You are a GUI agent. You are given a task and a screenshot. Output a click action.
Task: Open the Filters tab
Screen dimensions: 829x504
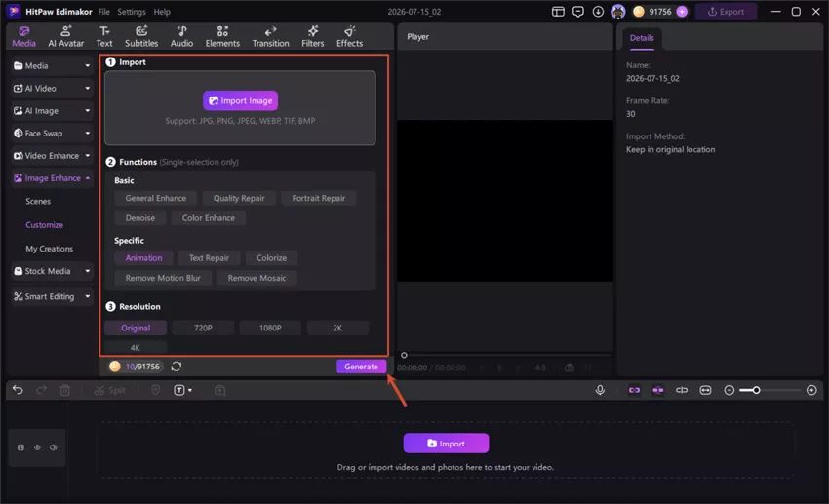pos(312,37)
